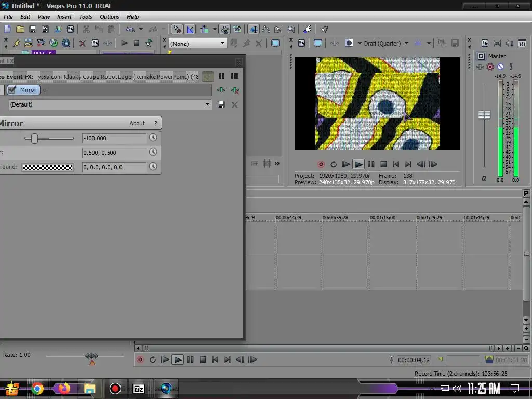Open the Undo history dropdown arrow

pyautogui.click(x=141, y=29)
